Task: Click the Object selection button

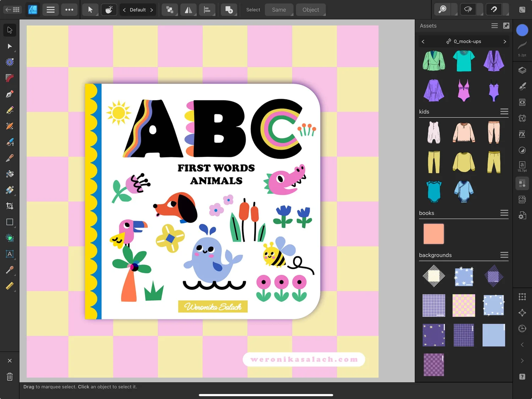Action: point(311,10)
